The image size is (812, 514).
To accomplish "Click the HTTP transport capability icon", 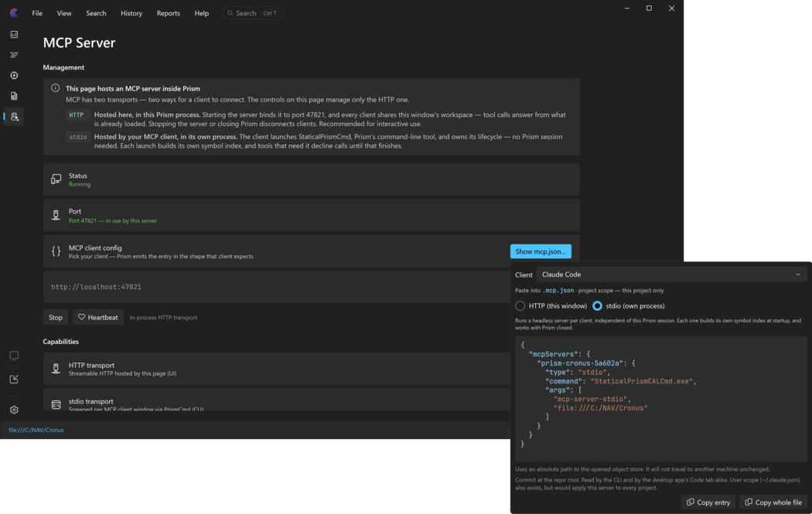I will [x=56, y=369].
